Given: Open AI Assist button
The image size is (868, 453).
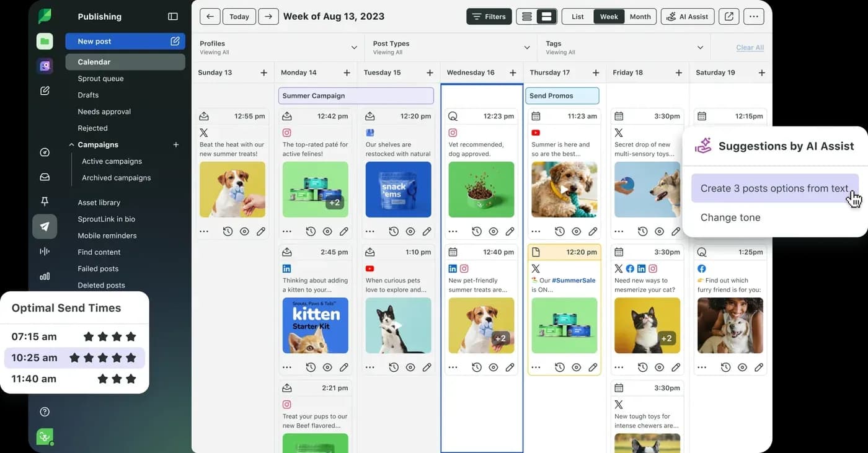Looking at the screenshot, I should click(688, 17).
